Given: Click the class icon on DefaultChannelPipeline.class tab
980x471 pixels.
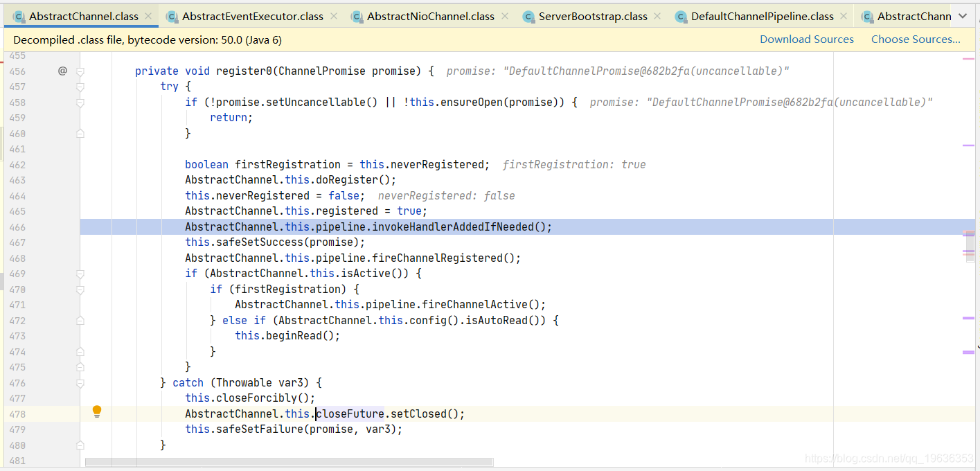Looking at the screenshot, I should coord(681,17).
